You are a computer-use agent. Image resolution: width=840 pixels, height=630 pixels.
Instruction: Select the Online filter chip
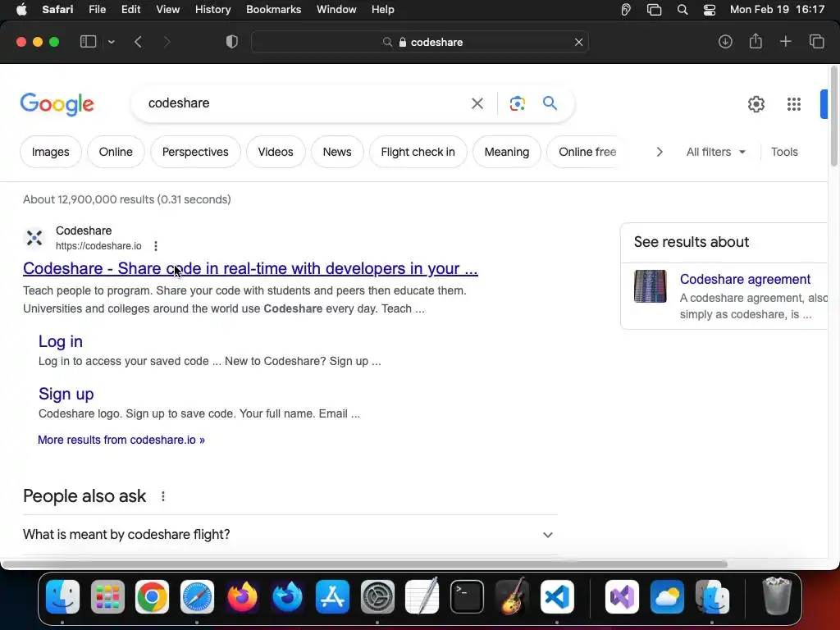[x=116, y=152]
